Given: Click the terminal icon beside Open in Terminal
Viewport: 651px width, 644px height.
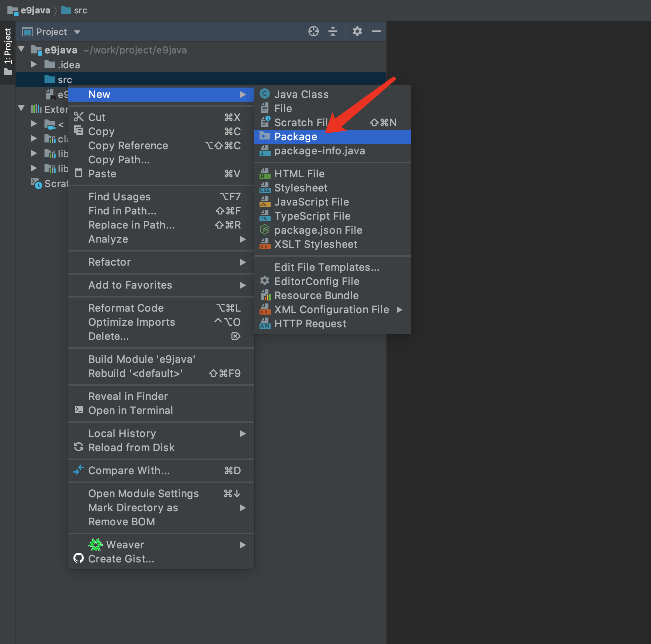Looking at the screenshot, I should [x=79, y=410].
